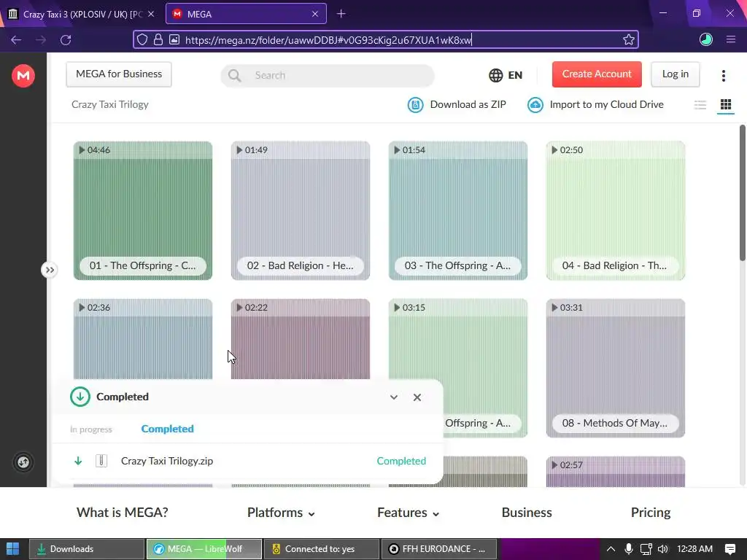The width and height of the screenshot is (747, 560).
Task: Open the language globe EN selector
Action: (506, 75)
